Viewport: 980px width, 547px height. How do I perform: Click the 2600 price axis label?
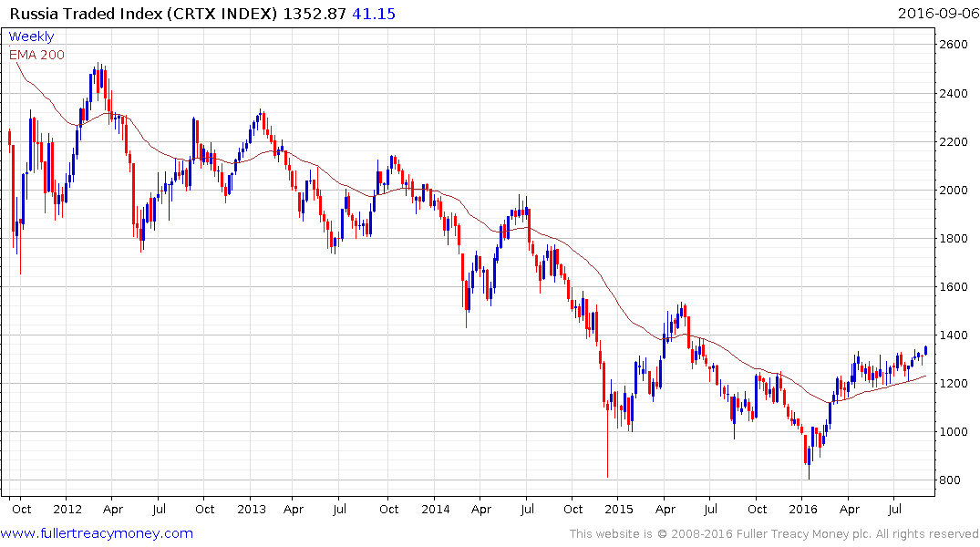click(x=954, y=45)
